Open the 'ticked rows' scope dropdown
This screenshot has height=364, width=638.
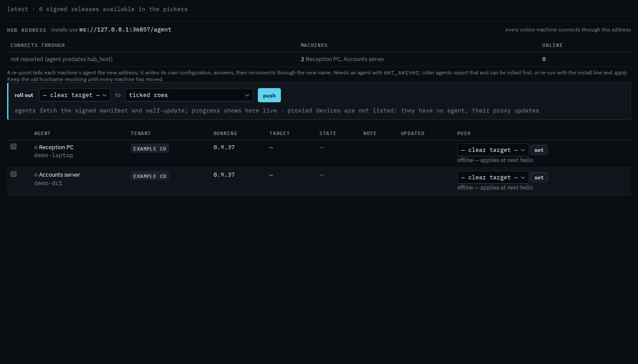[x=189, y=95]
